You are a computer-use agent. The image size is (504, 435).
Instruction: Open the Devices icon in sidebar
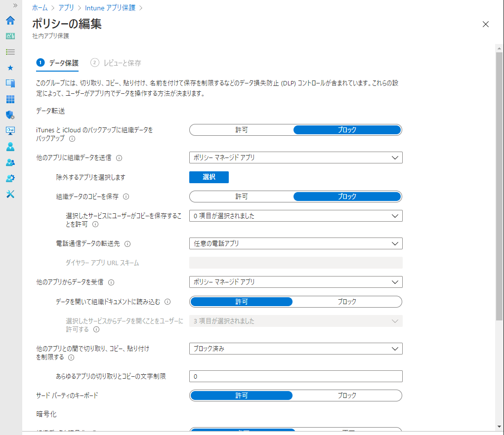(10, 83)
